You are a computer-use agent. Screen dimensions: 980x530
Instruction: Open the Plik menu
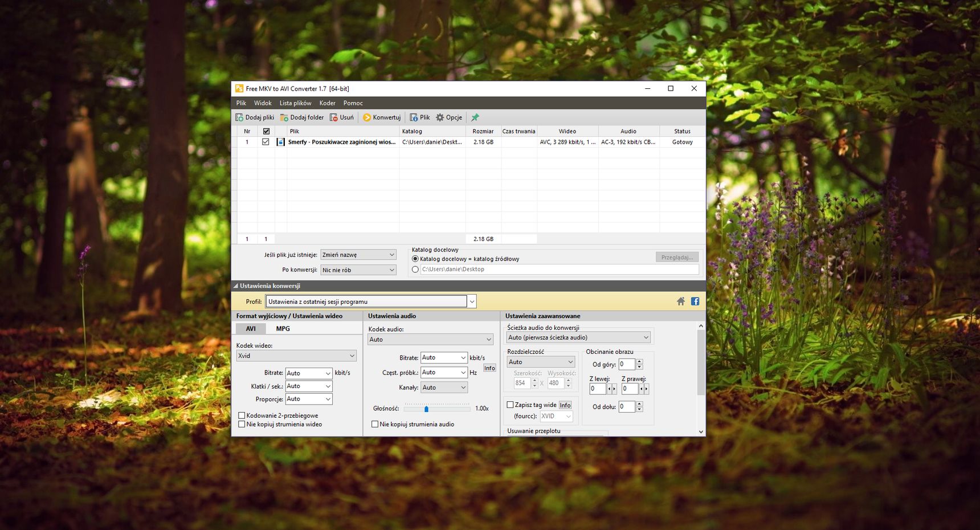pyautogui.click(x=241, y=103)
